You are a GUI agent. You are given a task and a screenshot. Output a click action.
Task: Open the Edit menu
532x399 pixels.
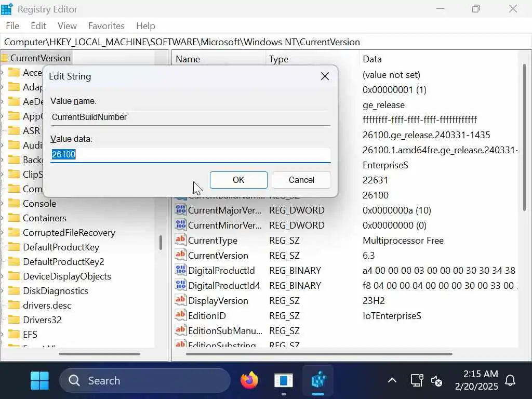(38, 26)
